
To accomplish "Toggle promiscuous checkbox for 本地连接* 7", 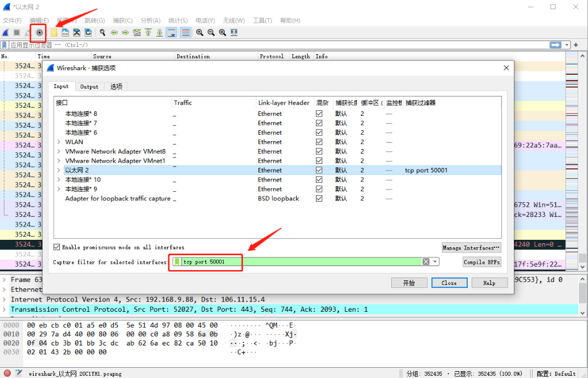I will click(x=319, y=123).
